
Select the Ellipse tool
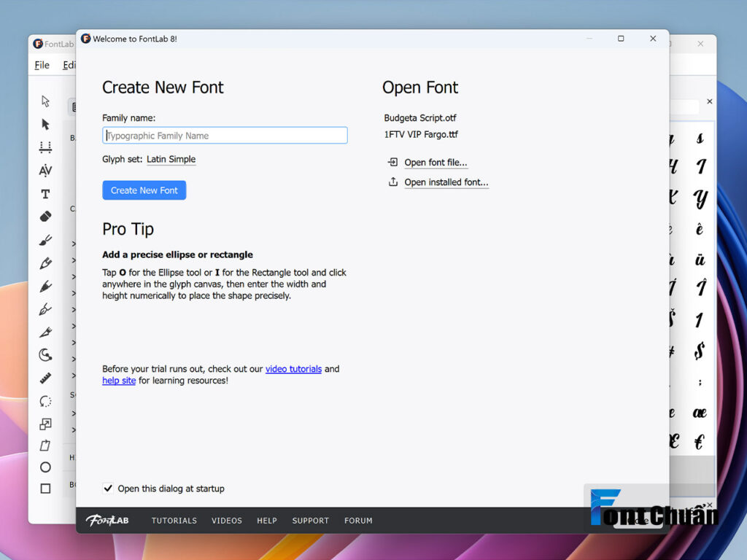tap(45, 467)
